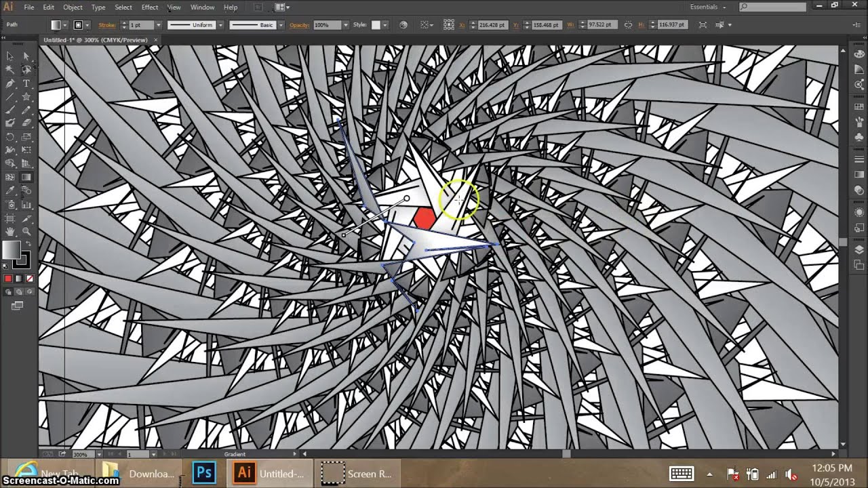The width and height of the screenshot is (868, 488).
Task: Activate the Mesh tool
Action: pyautogui.click(x=10, y=178)
